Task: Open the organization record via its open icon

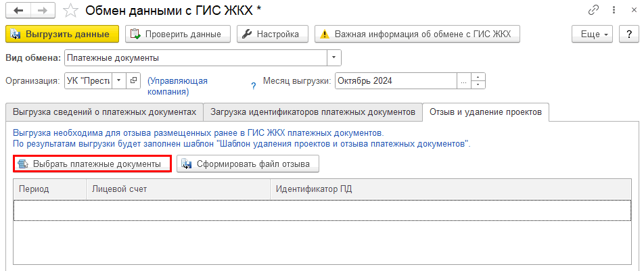Action: click(x=133, y=81)
